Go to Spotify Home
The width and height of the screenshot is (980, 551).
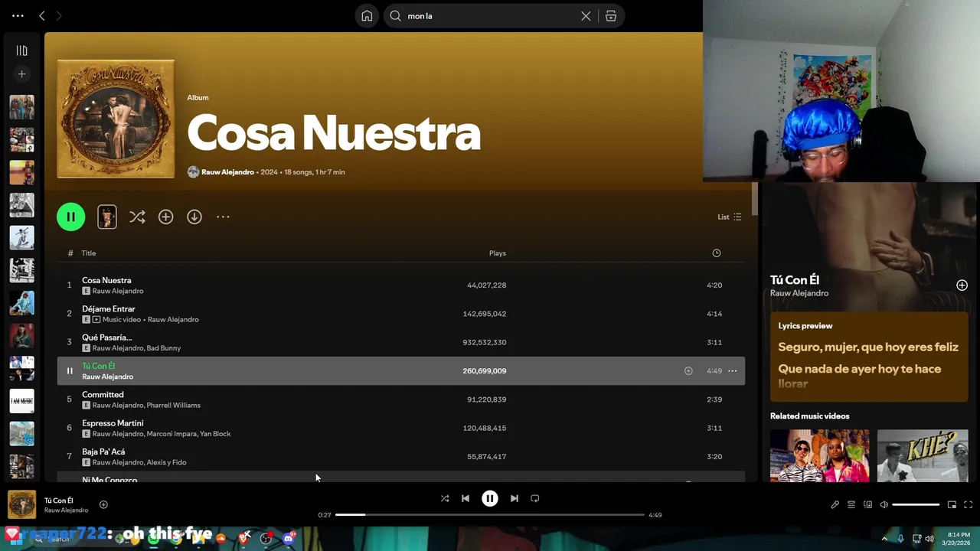tap(367, 16)
